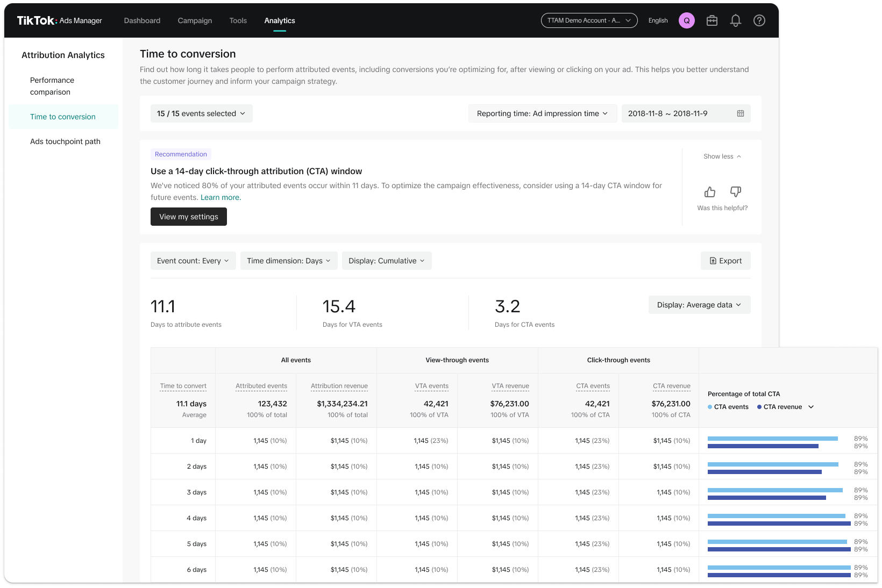Collapse recommendation with Show less
This screenshot has width=882, height=588.
pos(722,156)
